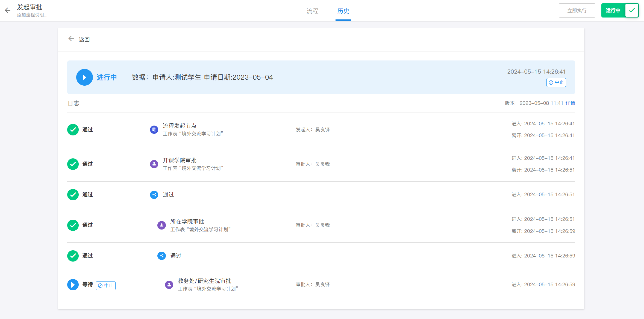Click branch icon entered at 14:26:51
The image size is (644, 319).
(x=154, y=195)
